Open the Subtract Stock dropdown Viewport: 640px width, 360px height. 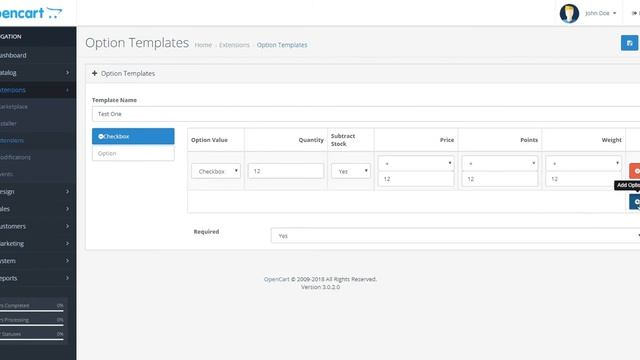pyautogui.click(x=351, y=171)
